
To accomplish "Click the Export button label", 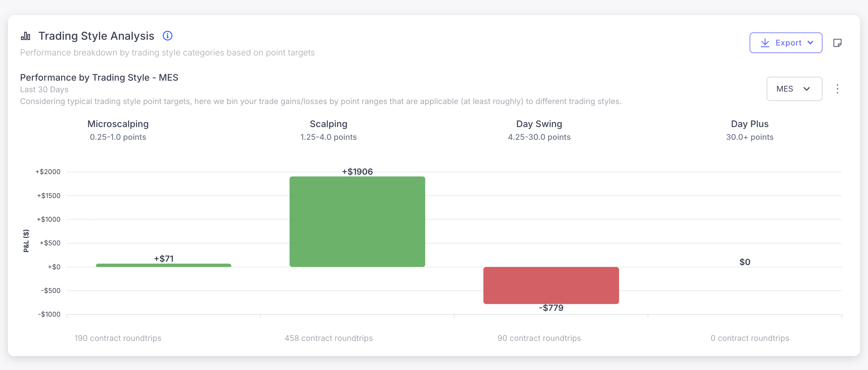I will (x=788, y=43).
